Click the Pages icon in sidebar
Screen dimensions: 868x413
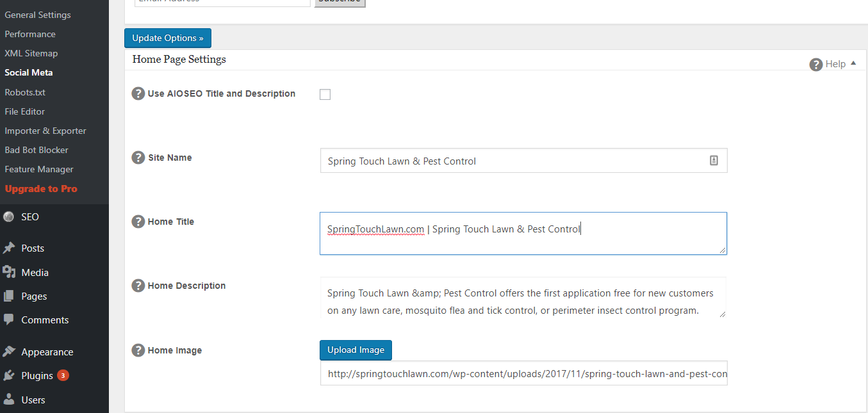pyautogui.click(x=9, y=296)
